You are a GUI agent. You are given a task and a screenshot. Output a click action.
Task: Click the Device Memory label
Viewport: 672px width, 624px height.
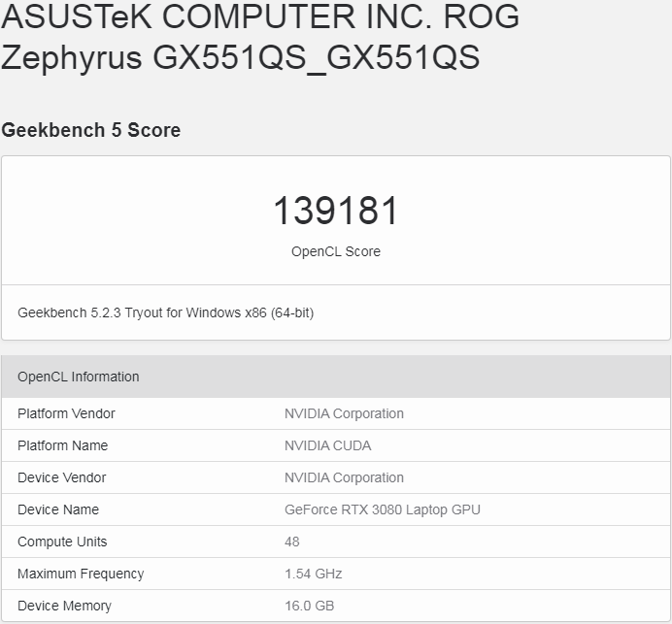pos(64,606)
